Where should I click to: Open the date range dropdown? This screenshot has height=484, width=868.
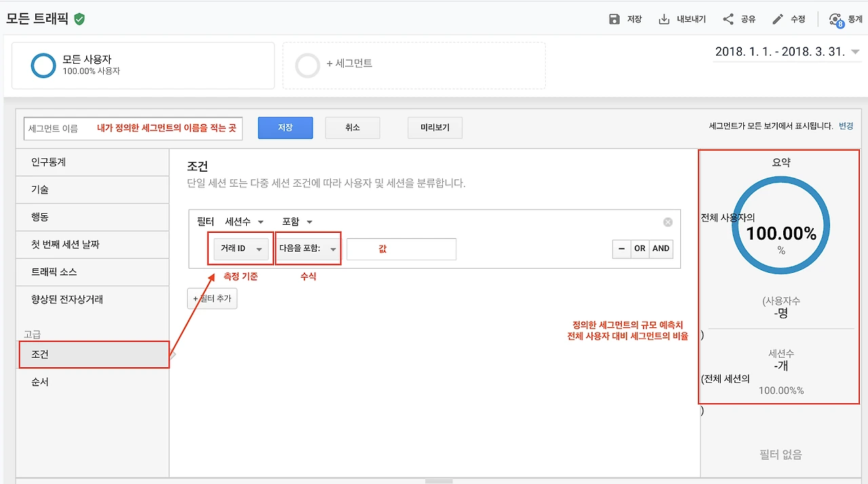[787, 52]
